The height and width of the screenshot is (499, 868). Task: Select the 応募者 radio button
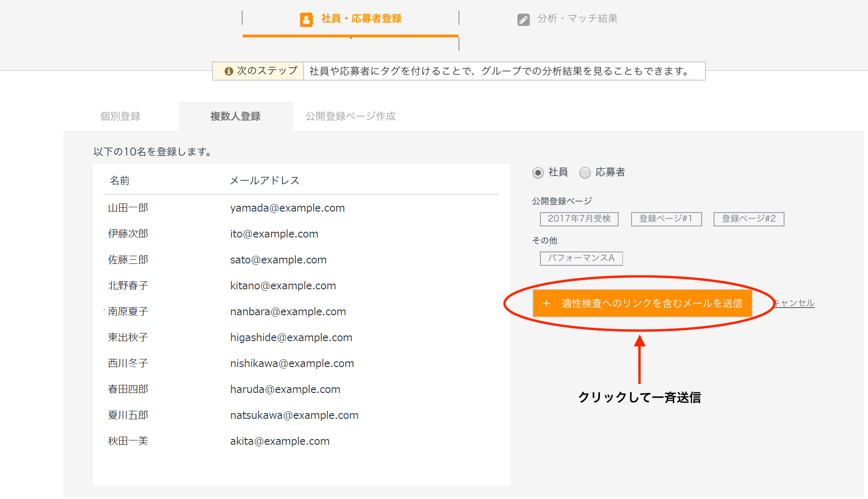pyautogui.click(x=585, y=173)
